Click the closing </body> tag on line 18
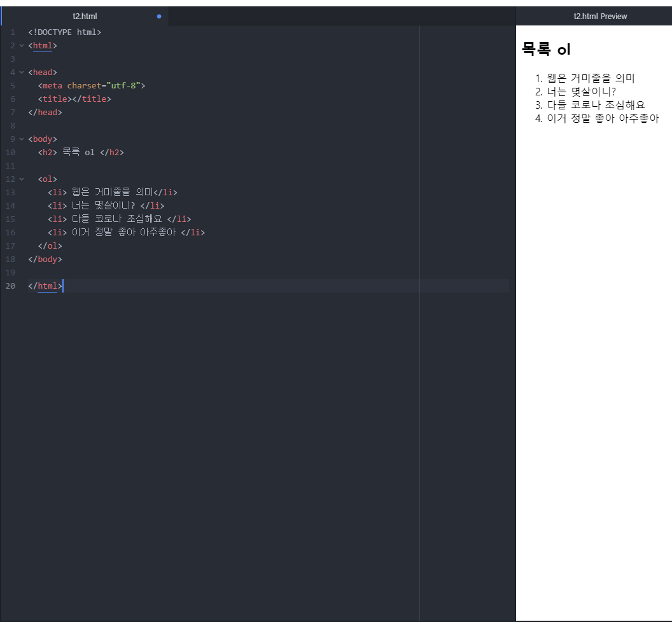This screenshot has width=672, height=622. [x=45, y=259]
